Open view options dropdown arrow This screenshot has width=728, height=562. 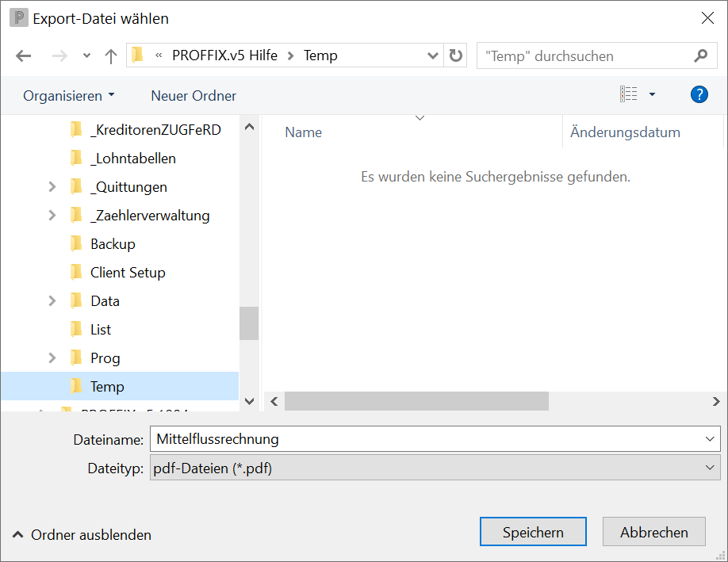(652, 94)
